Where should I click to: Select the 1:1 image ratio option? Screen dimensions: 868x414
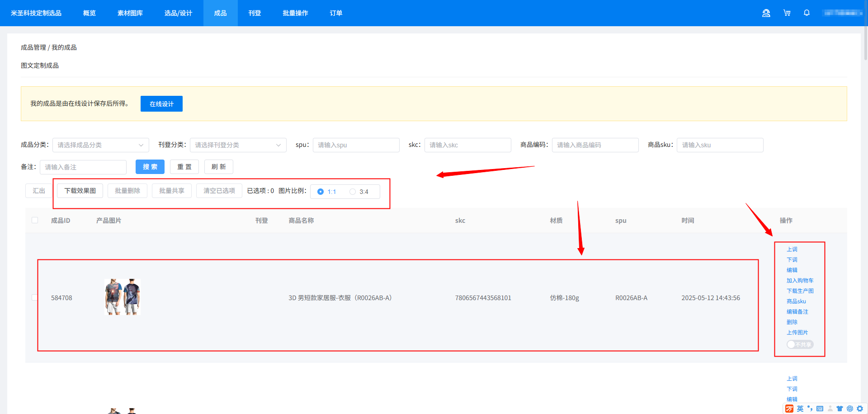point(321,192)
